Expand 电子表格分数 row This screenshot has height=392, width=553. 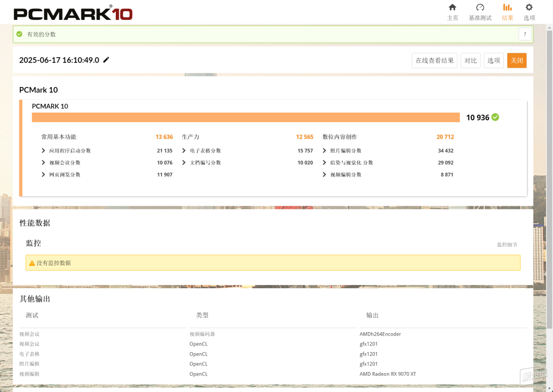click(x=184, y=150)
